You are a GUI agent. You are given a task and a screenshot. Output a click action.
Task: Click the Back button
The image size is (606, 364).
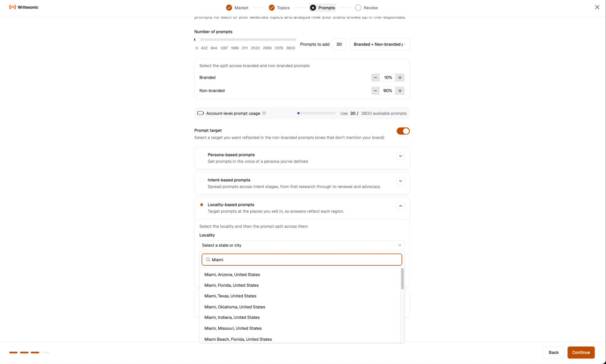[553, 352]
